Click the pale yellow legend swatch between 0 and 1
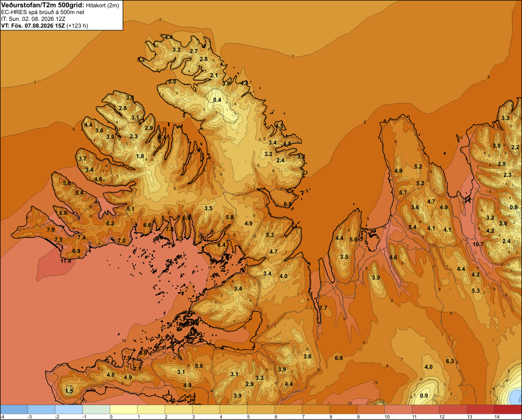This screenshot has width=522, height=420. pyautogui.click(x=124, y=410)
